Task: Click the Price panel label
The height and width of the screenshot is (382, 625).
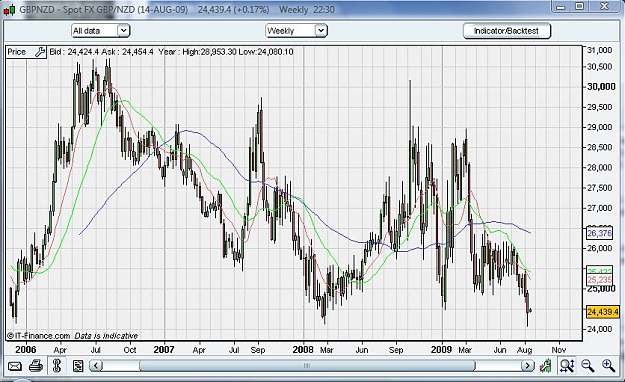Action: 17,52
